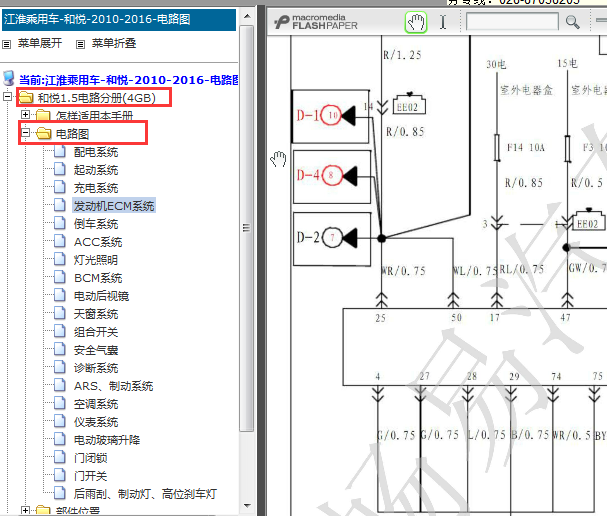Collapse the 和悦1.5电路分册 tree node
The height and width of the screenshot is (516, 607).
click(x=7, y=96)
